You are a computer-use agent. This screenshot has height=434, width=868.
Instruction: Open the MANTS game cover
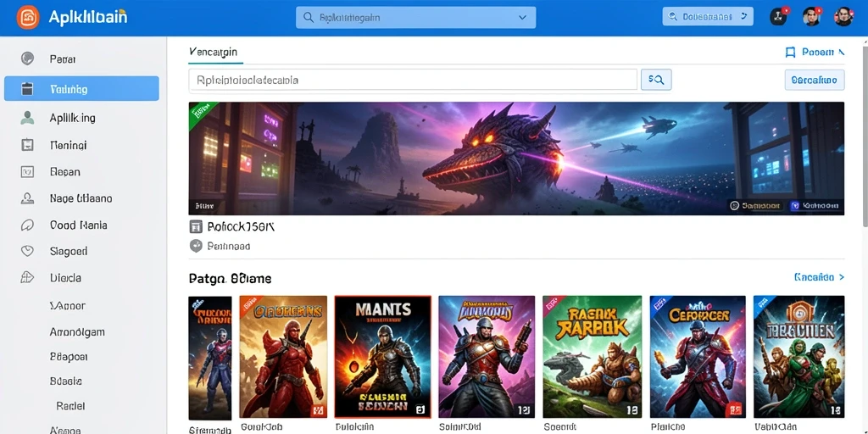(x=383, y=357)
